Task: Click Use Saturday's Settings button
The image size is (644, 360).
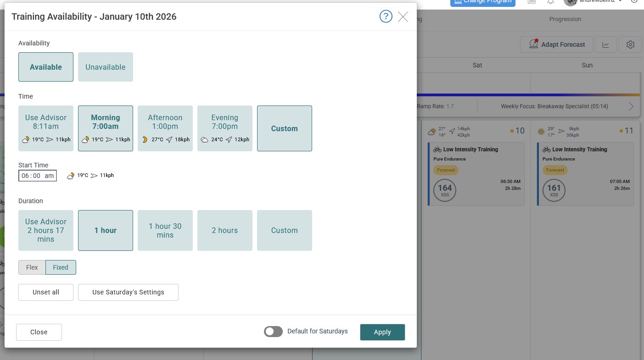Action: (x=128, y=292)
